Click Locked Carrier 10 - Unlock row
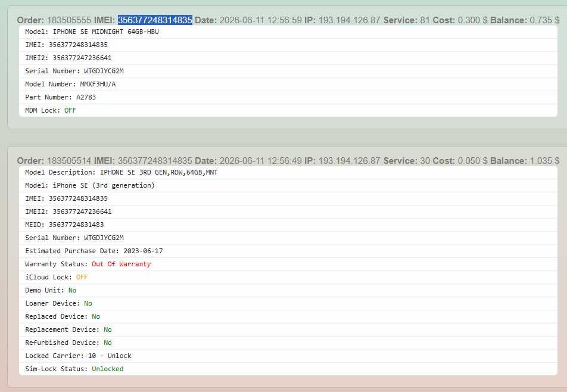The image size is (567, 392). (288, 356)
